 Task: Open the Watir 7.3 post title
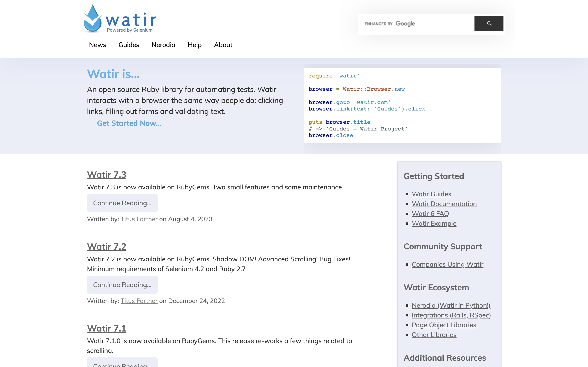[x=106, y=175]
